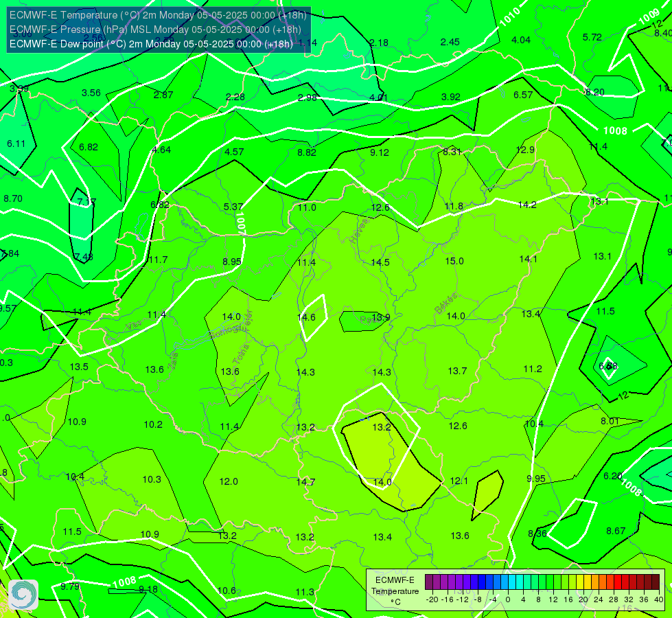Click the 5.72 temperature value
The image size is (672, 618).
pyautogui.click(x=592, y=37)
